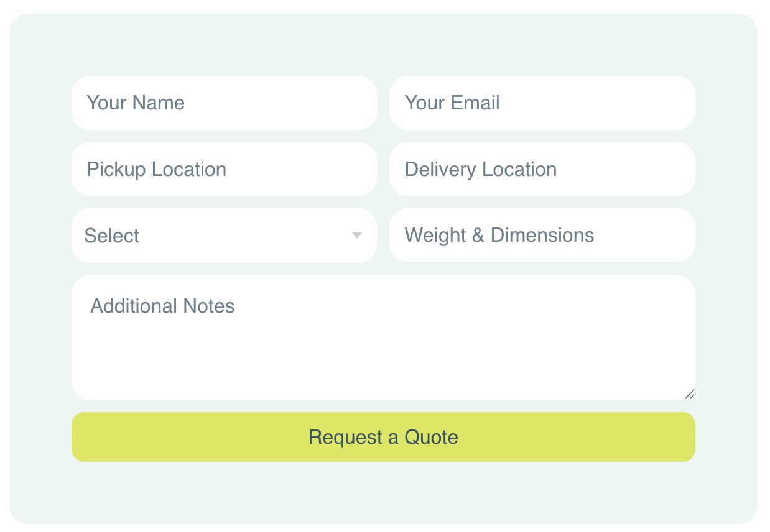
Task: Click the Select combo box labeled Select
Action: (224, 235)
